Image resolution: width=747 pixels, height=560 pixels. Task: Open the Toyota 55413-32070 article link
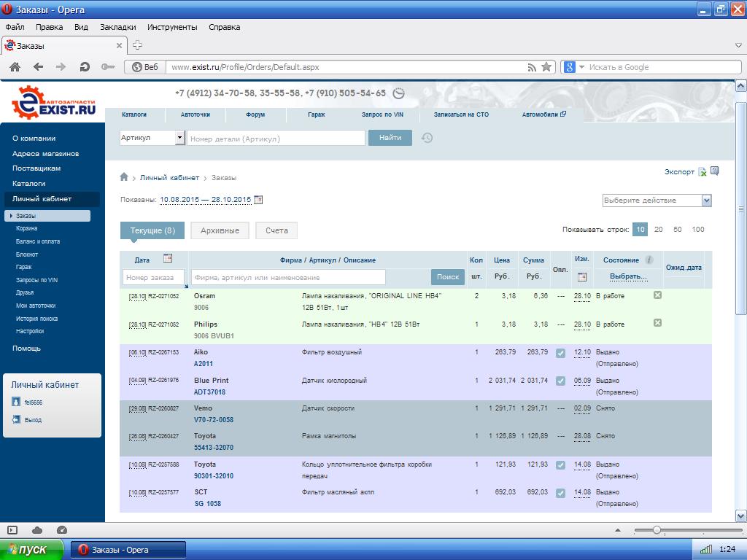point(213,448)
